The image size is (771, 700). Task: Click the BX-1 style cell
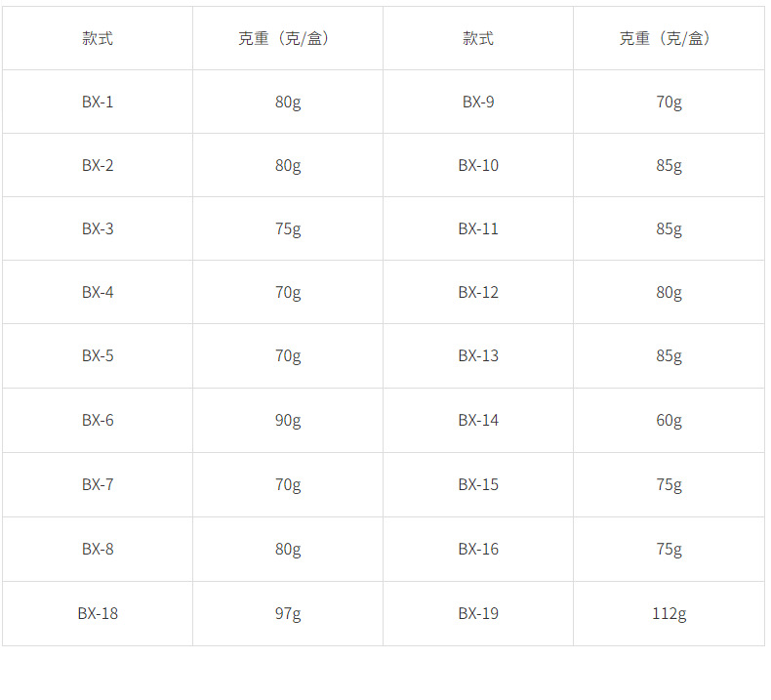coord(98,102)
